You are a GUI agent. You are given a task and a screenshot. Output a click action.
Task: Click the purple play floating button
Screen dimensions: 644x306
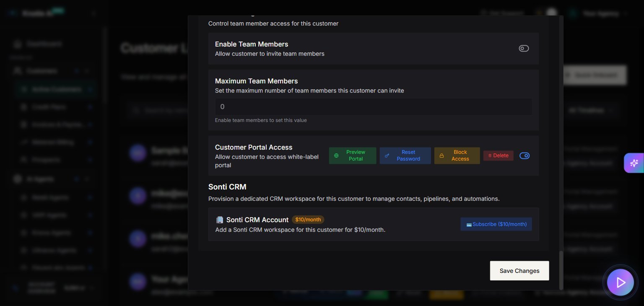(620, 283)
